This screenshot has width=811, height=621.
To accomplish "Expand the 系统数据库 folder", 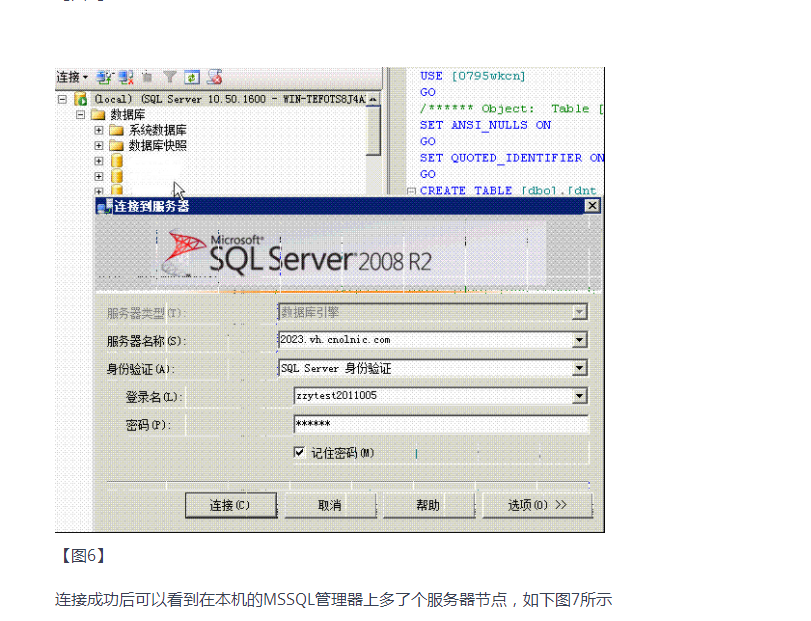I will click(99, 130).
